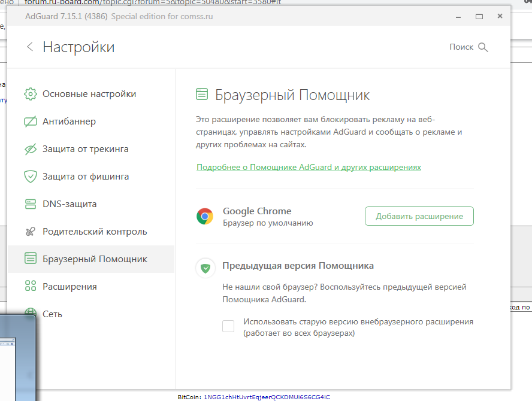
Task: Click 'AdGuard 7.15.1 (4386)' title text
Action: coord(66,17)
